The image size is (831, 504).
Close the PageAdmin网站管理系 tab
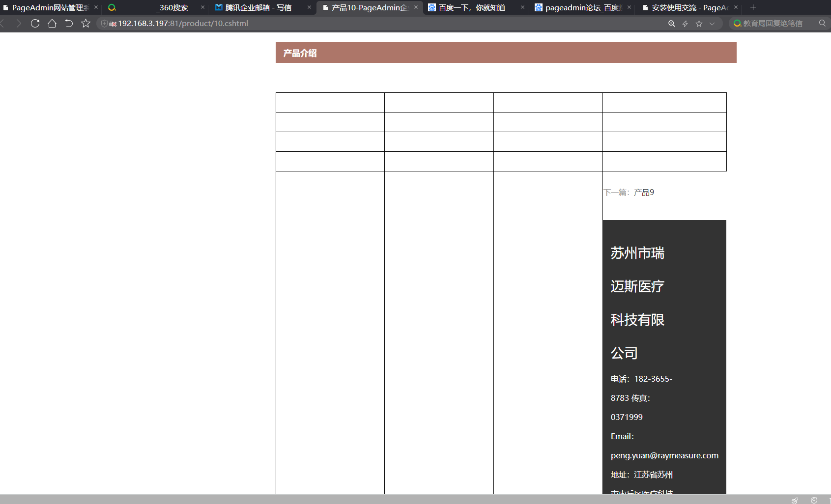(96, 7)
